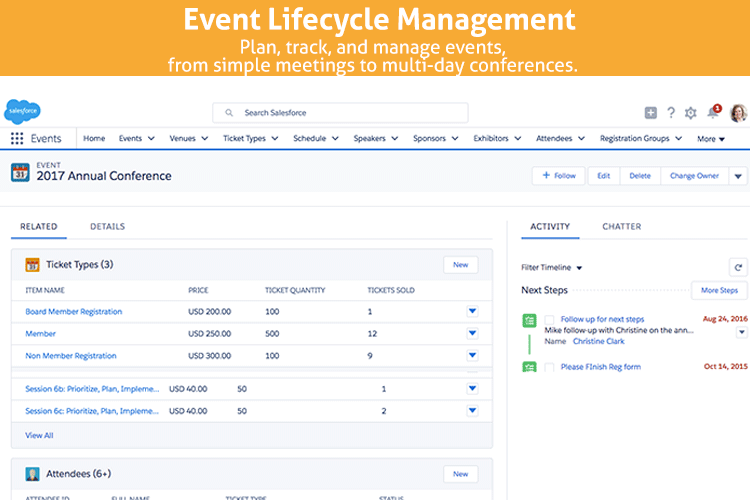Switch to the Activity tab

(x=550, y=227)
